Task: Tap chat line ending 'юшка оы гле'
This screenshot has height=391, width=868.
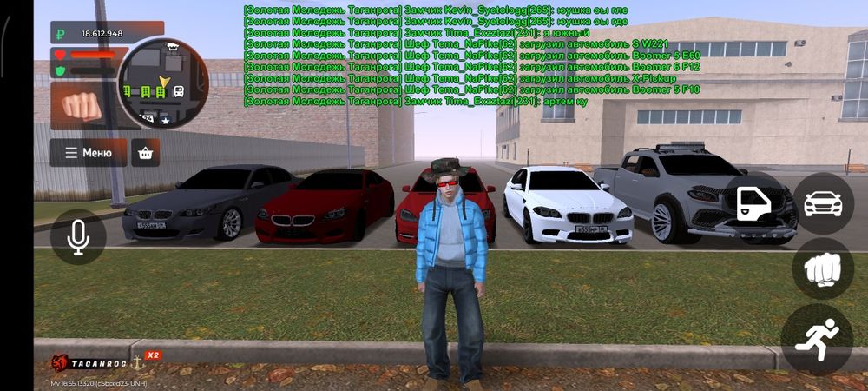Action: click(x=436, y=10)
